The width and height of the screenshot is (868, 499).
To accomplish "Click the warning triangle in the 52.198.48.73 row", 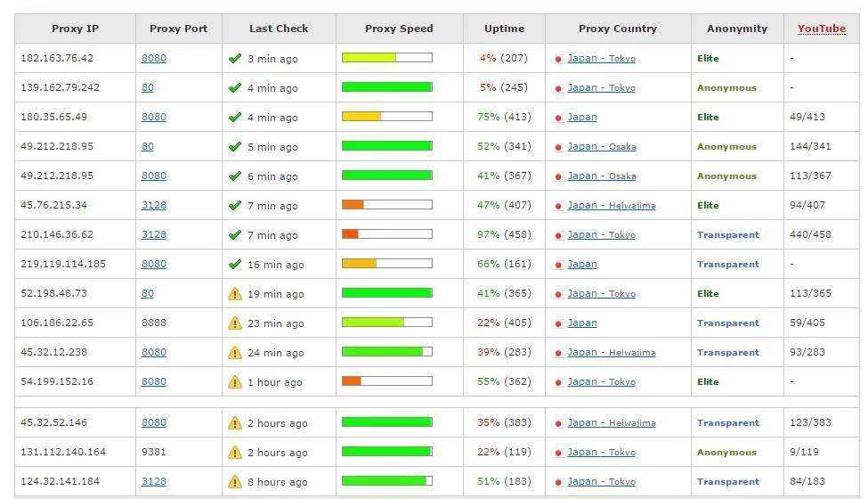I will click(x=235, y=293).
